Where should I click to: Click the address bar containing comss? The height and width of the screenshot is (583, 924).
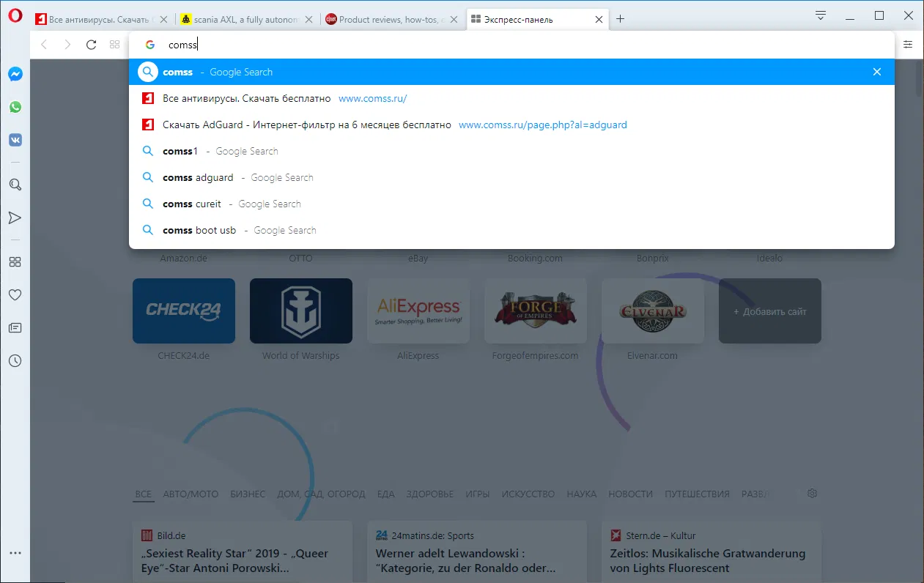click(513, 45)
